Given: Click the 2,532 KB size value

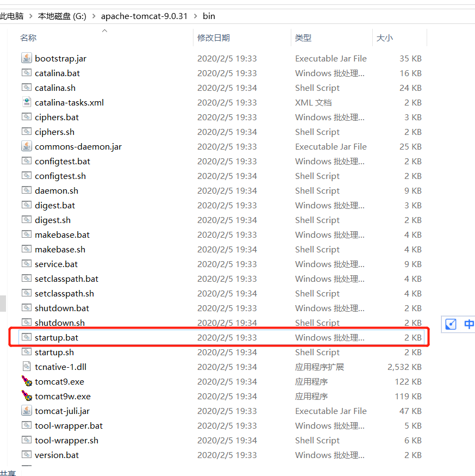Looking at the screenshot, I should 405,367.
